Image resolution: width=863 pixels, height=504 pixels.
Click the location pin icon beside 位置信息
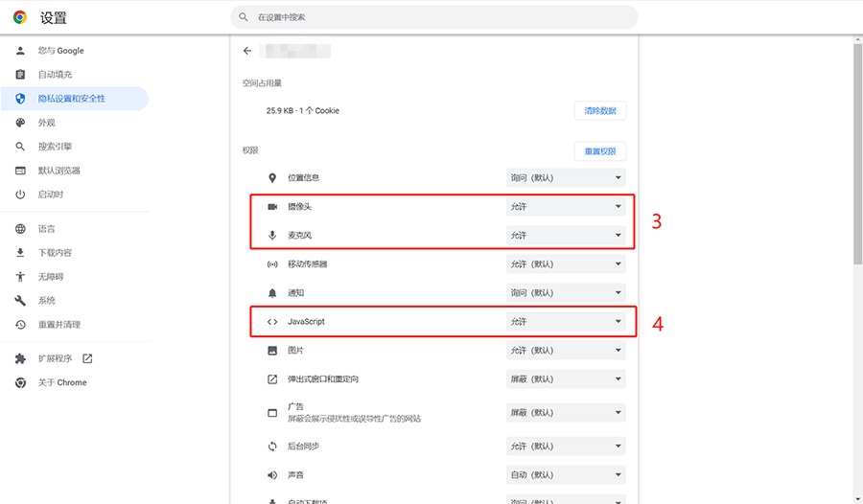tap(272, 178)
